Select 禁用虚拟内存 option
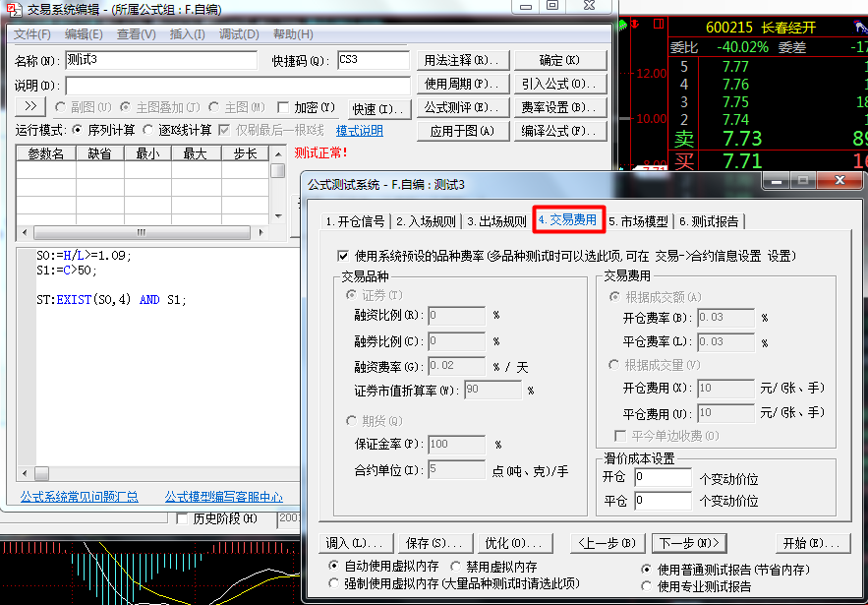Image resolution: width=868 pixels, height=605 pixels. (455, 567)
